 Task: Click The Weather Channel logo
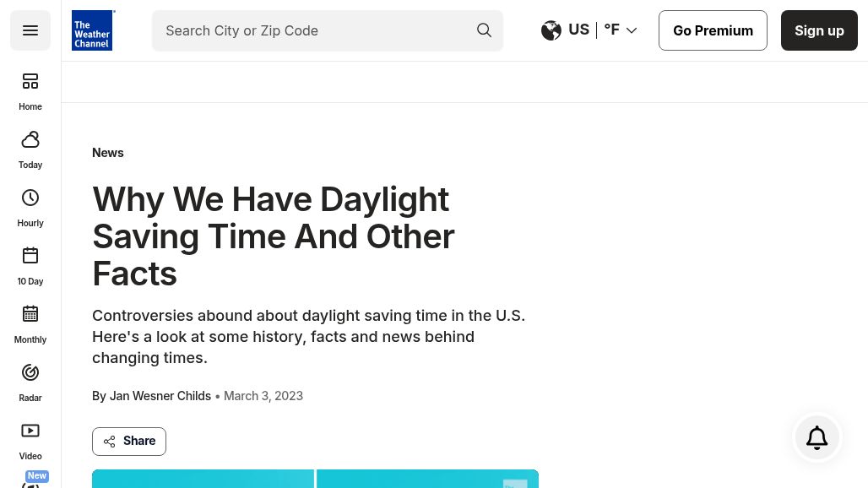point(93,30)
